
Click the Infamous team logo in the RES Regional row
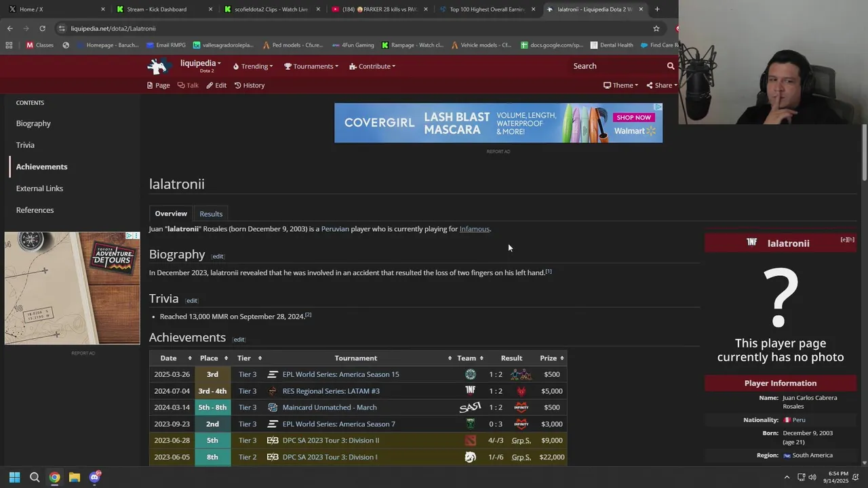tap(470, 390)
